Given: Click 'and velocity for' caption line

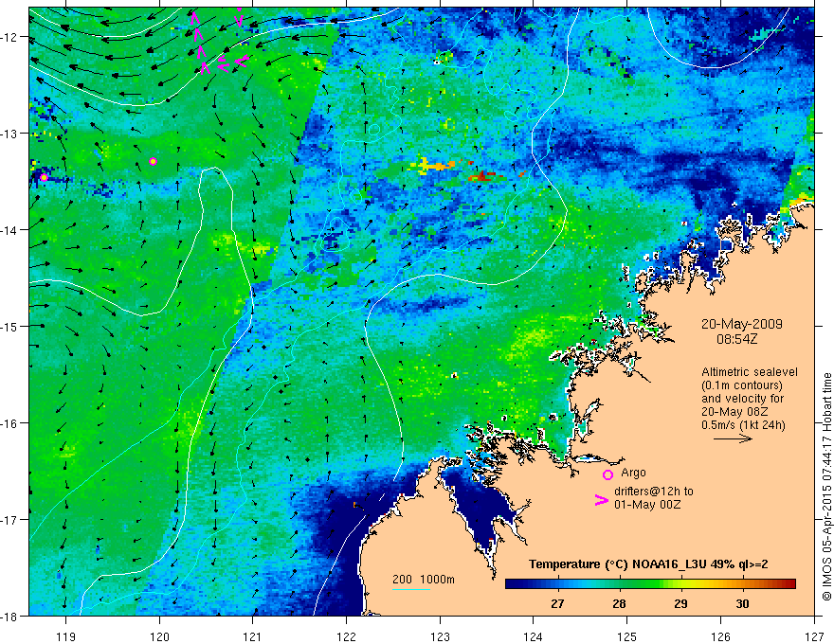Looking at the screenshot, I should (x=742, y=399).
